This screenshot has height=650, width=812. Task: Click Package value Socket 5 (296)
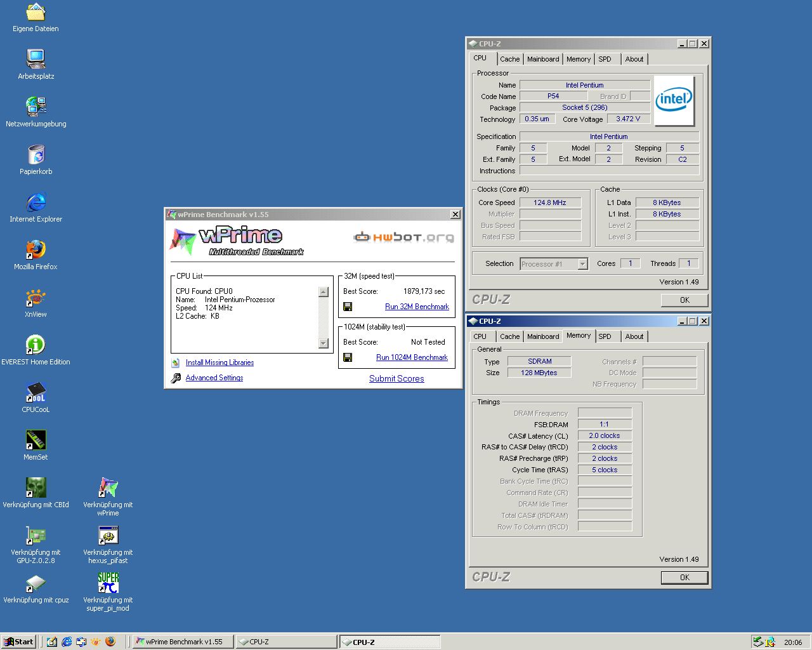click(584, 107)
